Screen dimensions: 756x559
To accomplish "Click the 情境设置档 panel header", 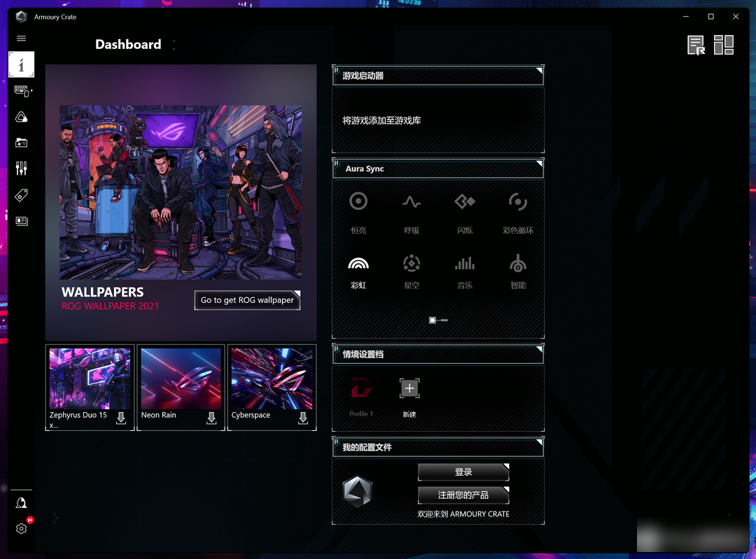I will (437, 355).
